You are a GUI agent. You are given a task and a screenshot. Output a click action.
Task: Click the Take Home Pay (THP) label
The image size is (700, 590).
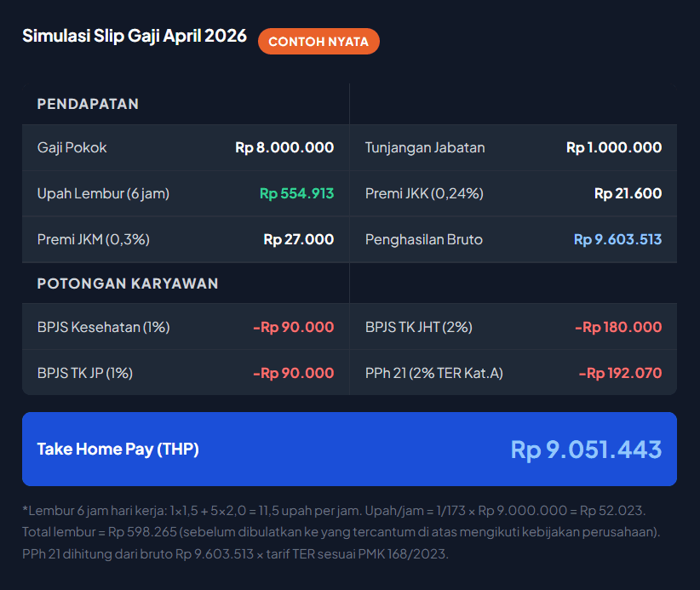click(x=118, y=449)
